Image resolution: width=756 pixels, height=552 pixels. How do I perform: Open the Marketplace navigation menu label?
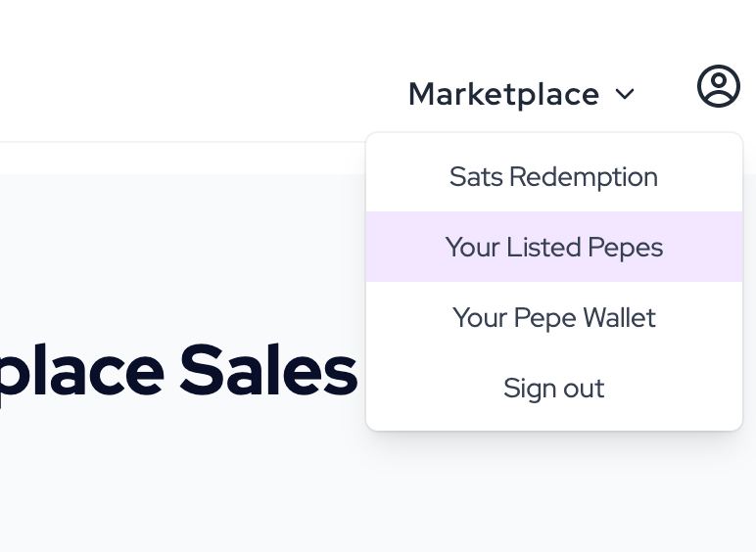(x=504, y=94)
